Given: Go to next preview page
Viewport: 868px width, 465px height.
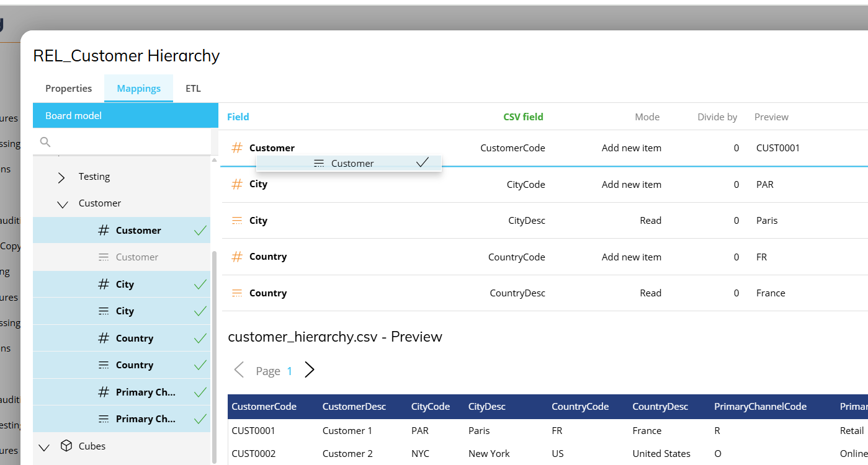Looking at the screenshot, I should tap(310, 370).
